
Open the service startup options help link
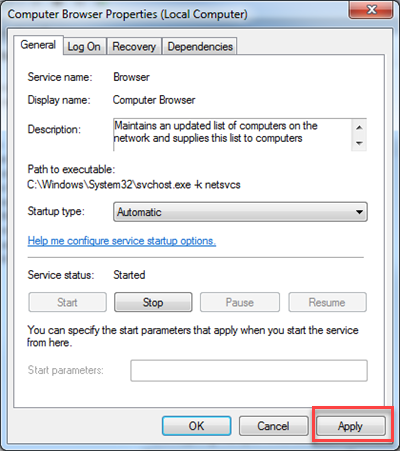pyautogui.click(x=122, y=241)
